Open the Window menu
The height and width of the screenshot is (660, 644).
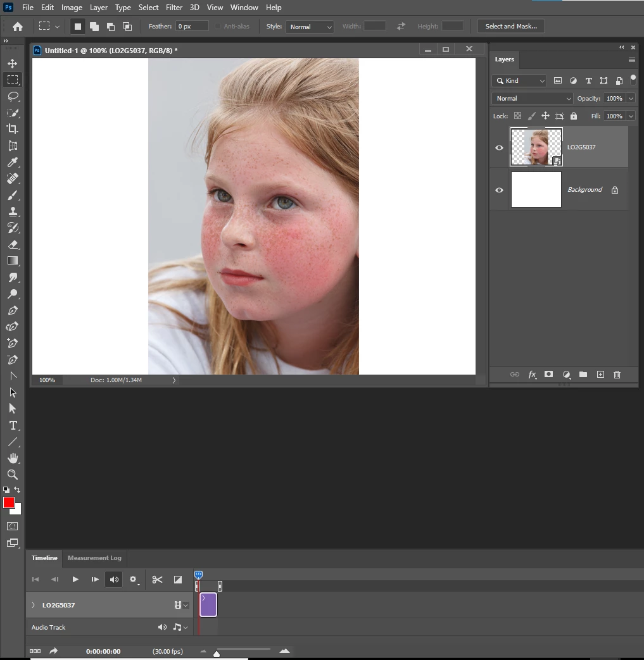point(244,8)
